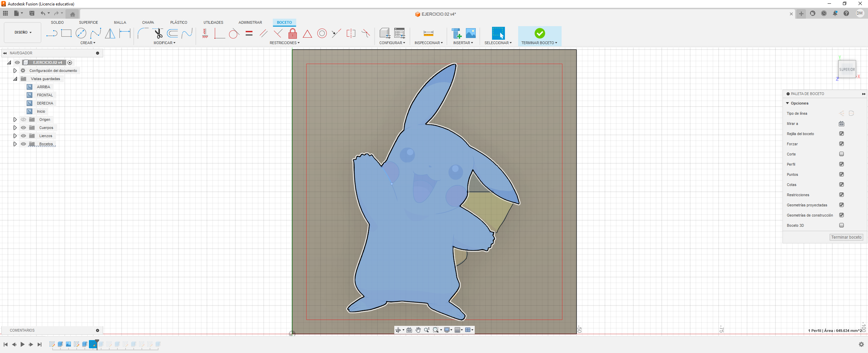Apply the Perpendicular constraint

coord(278,33)
